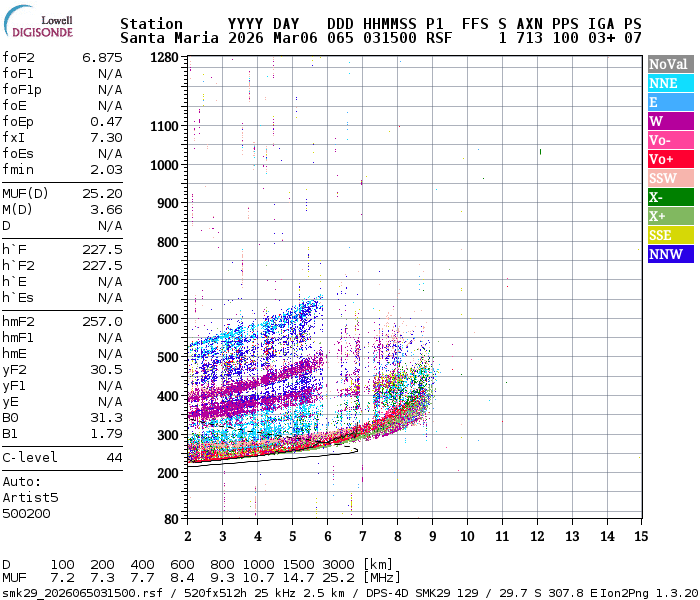700x600 pixels.
Task: Click the M(D) value 3.66
Action: [x=106, y=209]
